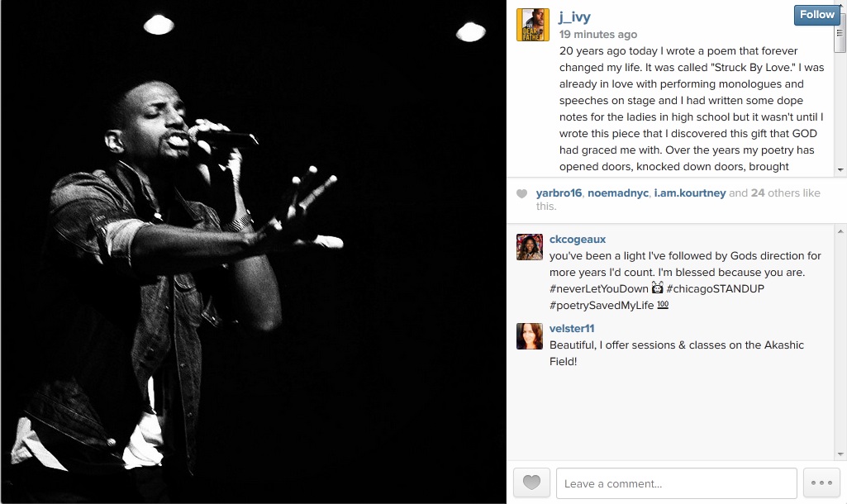Visit yarbro16's profile from likes

coord(559,193)
